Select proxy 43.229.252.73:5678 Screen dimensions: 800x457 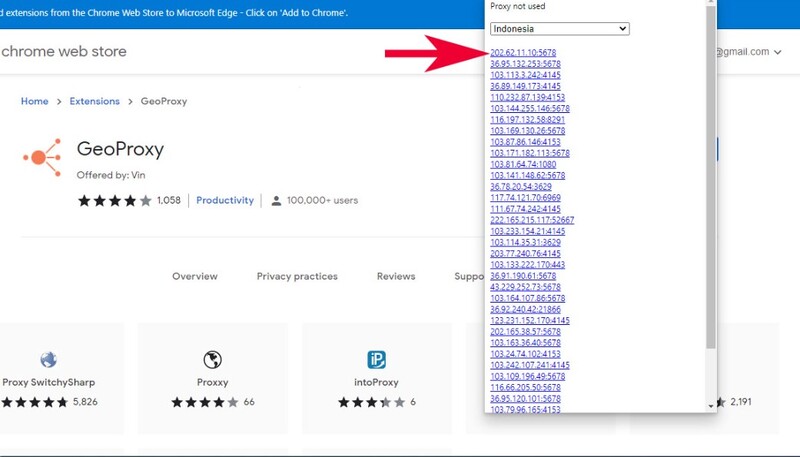(x=525, y=287)
